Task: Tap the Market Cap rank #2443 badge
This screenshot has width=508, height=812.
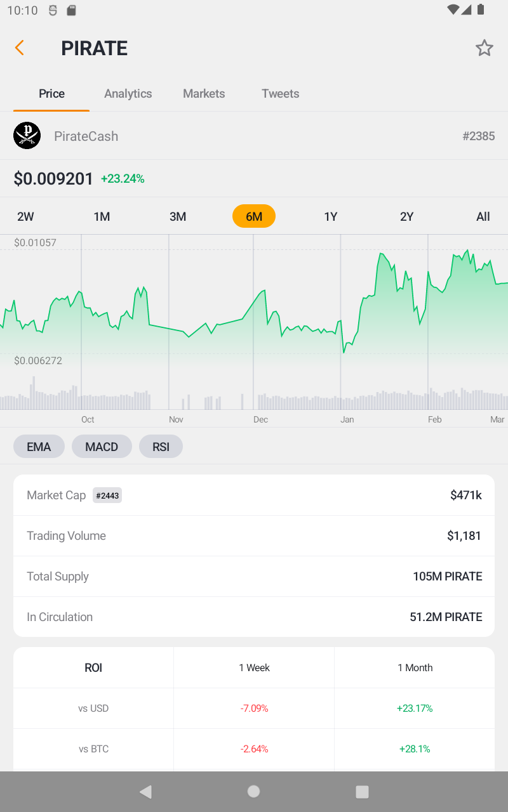Action: [107, 495]
